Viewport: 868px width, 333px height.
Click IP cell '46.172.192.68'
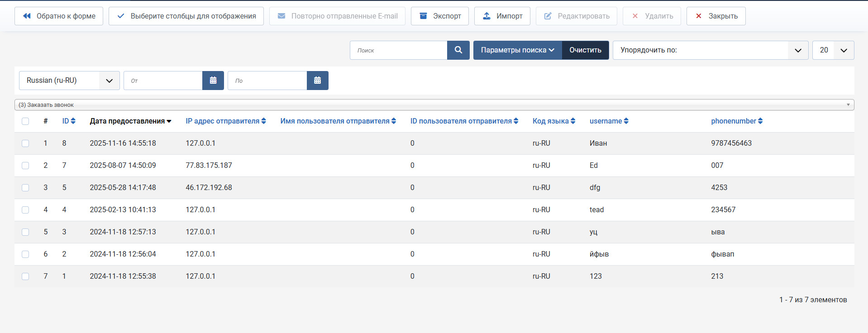click(209, 188)
